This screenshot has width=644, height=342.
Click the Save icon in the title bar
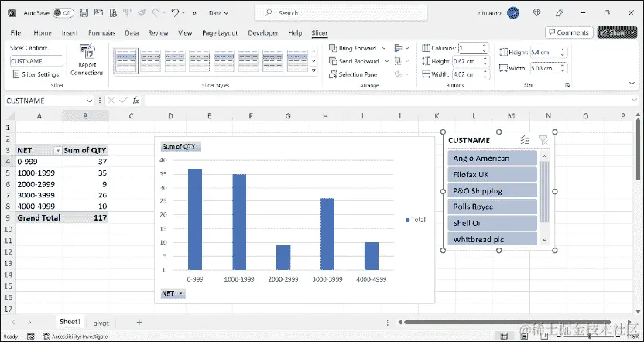pyautogui.click(x=84, y=12)
